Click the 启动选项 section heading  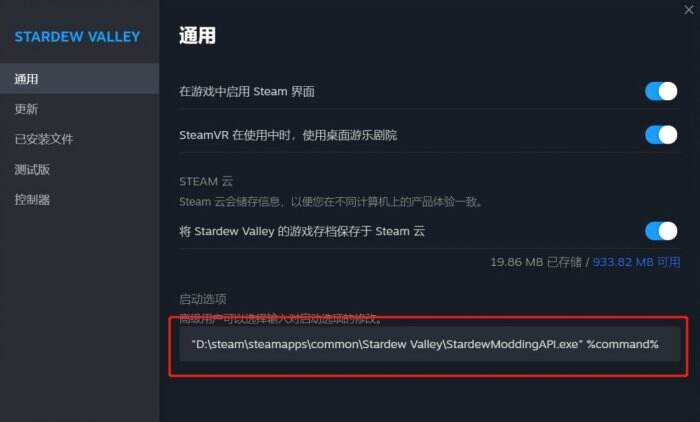click(203, 299)
